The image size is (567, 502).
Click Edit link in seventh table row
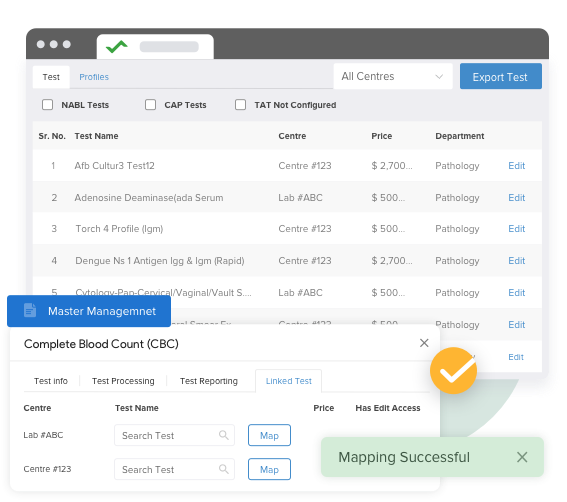pos(516,357)
